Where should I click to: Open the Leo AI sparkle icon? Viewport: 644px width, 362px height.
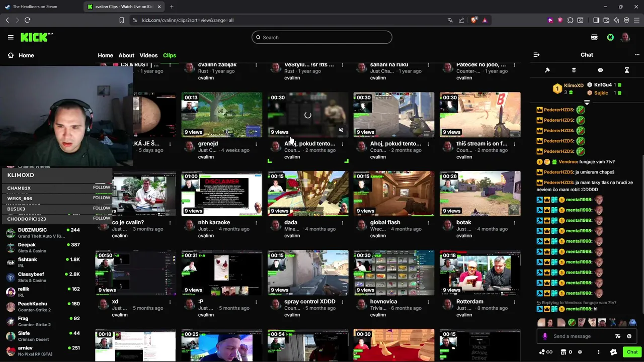(616, 20)
